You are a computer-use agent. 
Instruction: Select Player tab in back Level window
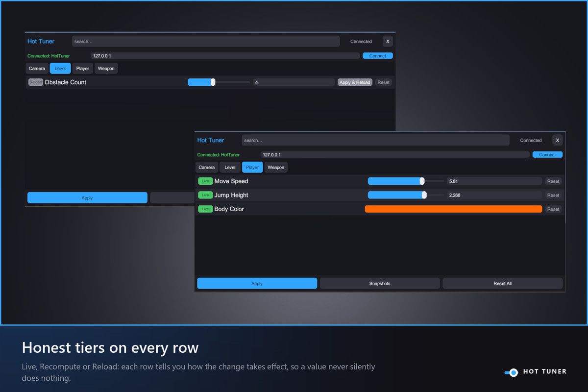83,69
